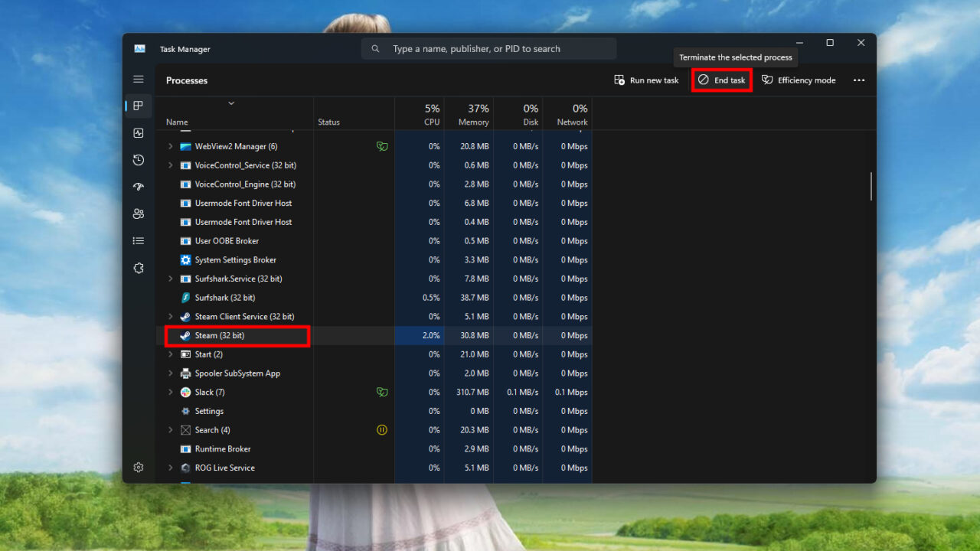
Task: Expand the Slack process group
Action: pyautogui.click(x=170, y=392)
